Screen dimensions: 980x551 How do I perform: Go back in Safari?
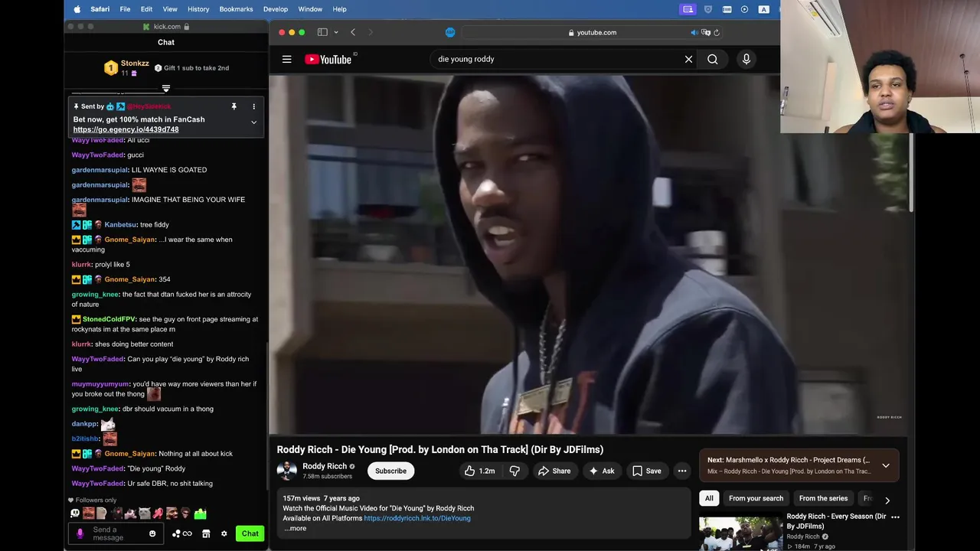(x=353, y=32)
